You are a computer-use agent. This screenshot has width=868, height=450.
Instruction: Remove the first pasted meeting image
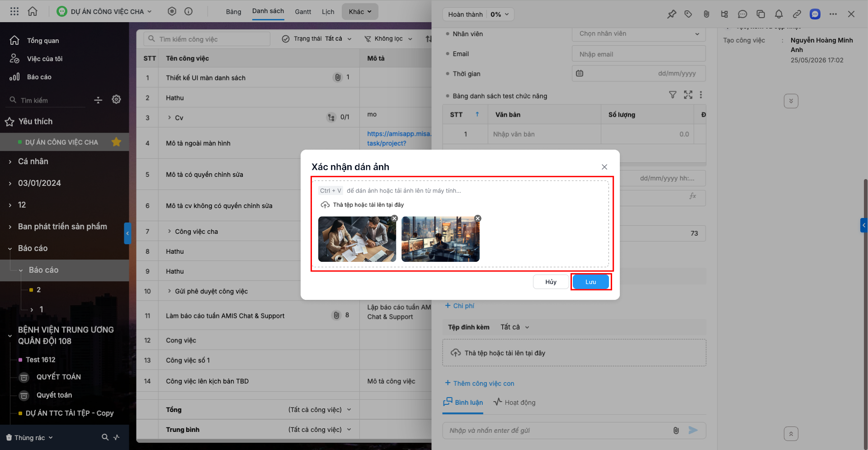(x=394, y=218)
